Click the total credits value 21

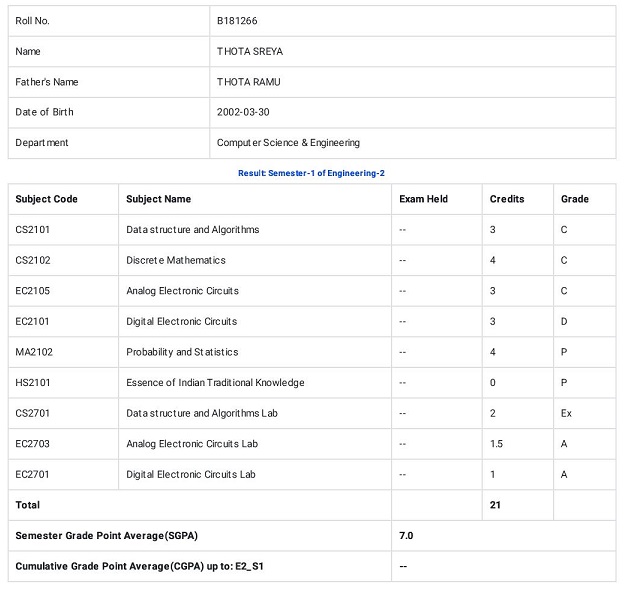495,505
